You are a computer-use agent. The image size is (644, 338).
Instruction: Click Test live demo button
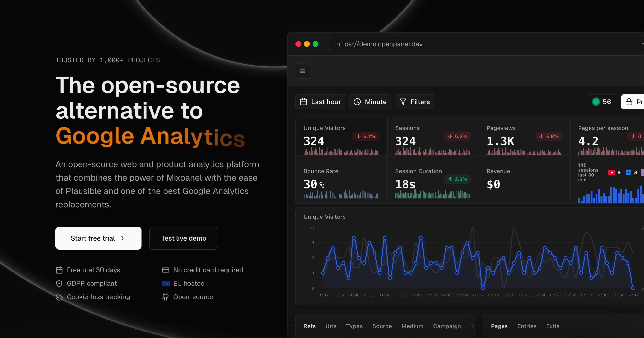click(x=183, y=238)
